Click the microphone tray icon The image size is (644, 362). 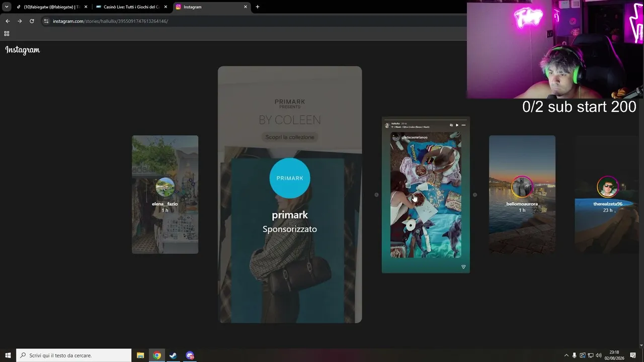574,355
